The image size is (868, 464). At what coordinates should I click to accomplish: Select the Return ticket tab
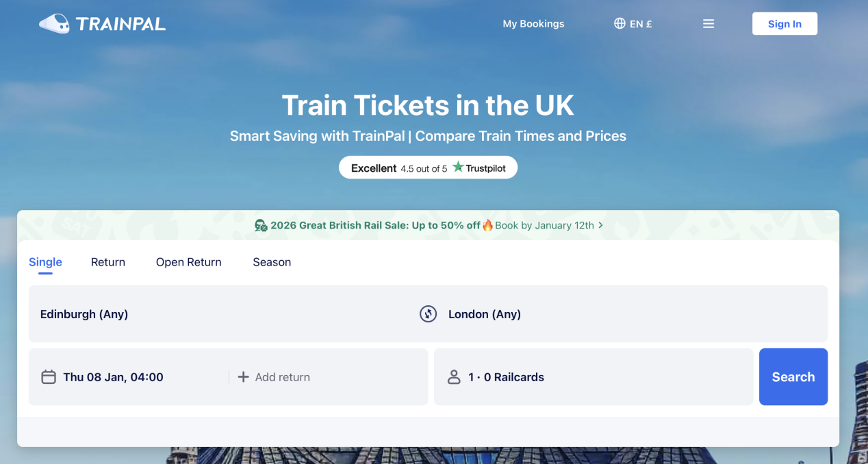click(x=108, y=262)
